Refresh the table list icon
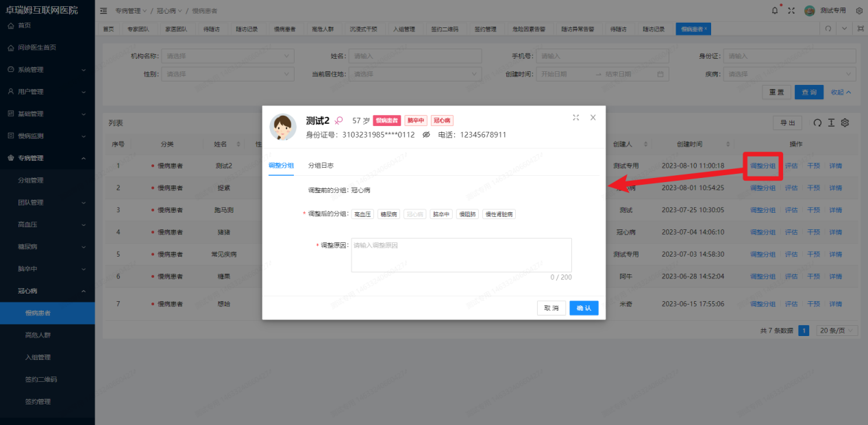Viewport: 868px width, 425px height. pos(817,123)
